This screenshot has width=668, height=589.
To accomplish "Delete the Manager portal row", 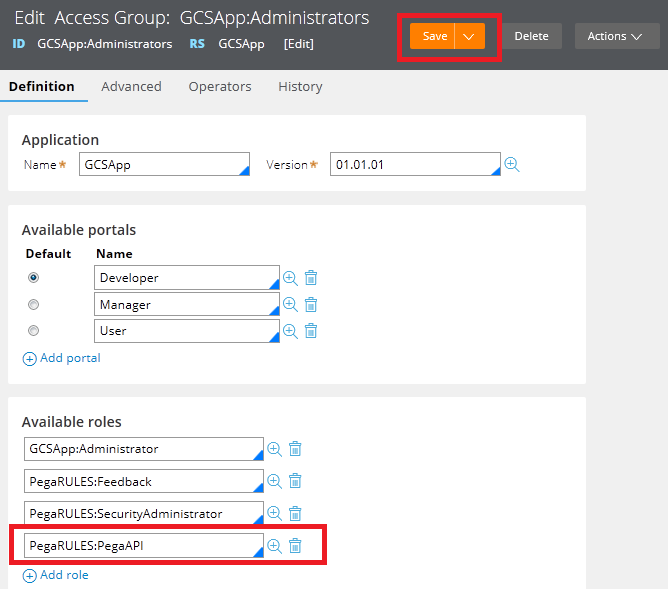I will 311,305.
